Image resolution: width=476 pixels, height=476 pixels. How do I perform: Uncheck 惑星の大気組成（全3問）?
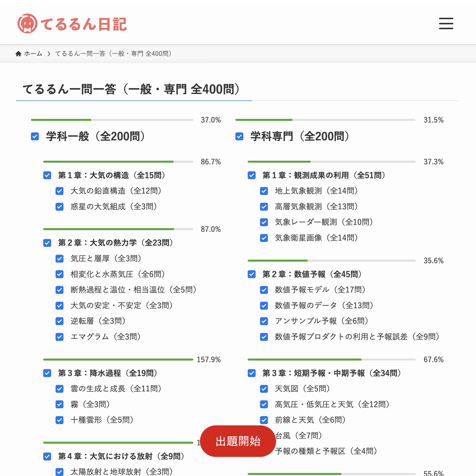tap(59, 206)
